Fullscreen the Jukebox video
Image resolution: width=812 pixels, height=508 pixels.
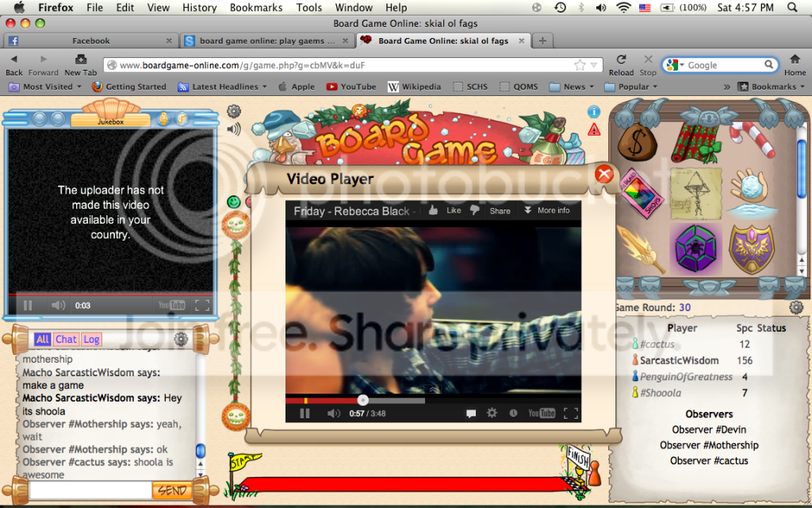[x=202, y=306]
